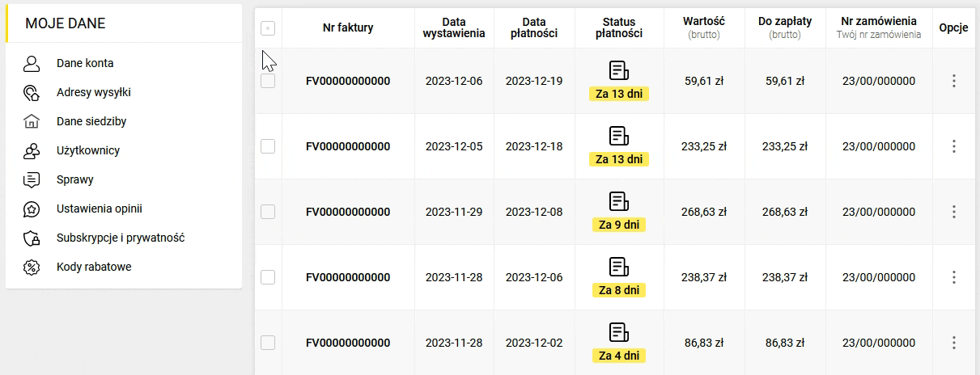Open Kody rabatowe menu entry

coord(94,267)
